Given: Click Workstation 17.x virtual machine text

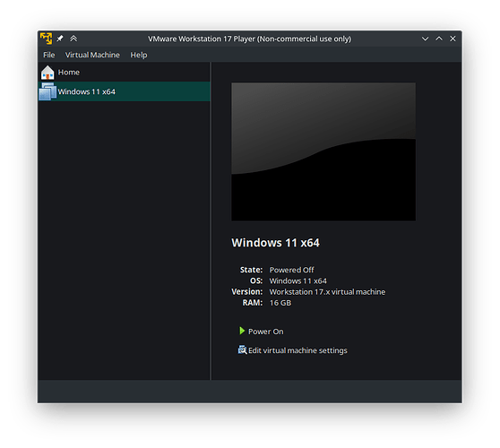Looking at the screenshot, I should (x=327, y=292).
